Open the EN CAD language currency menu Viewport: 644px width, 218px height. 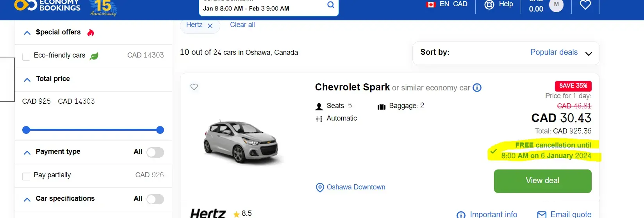[446, 4]
